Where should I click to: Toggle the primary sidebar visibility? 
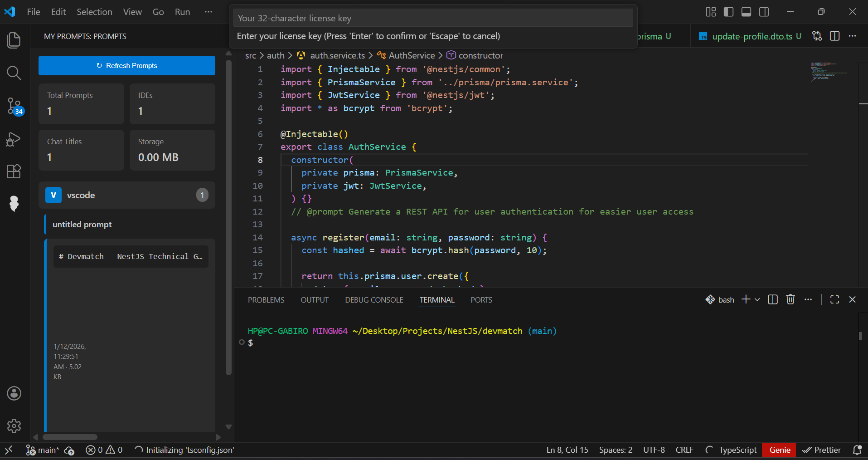(x=728, y=12)
